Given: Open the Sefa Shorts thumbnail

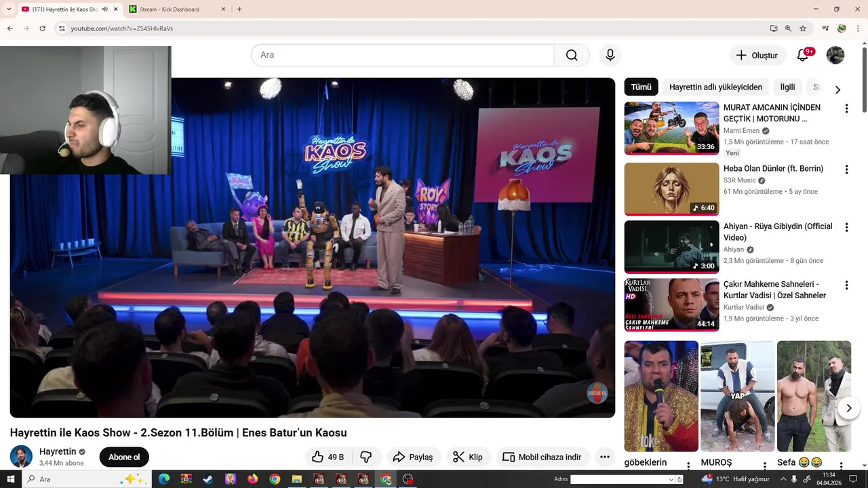Looking at the screenshot, I should (x=814, y=396).
